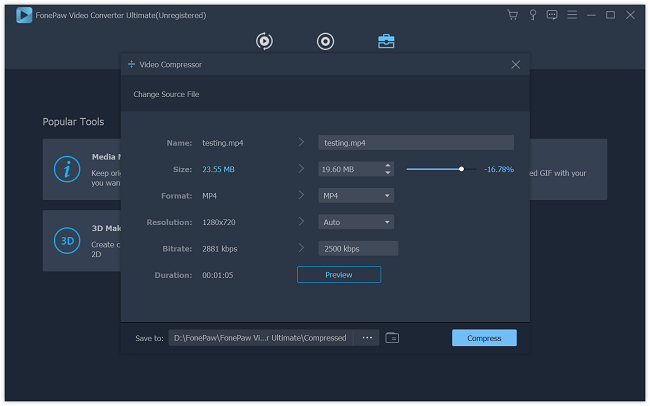Open the MP4 format dropdown

(356, 196)
